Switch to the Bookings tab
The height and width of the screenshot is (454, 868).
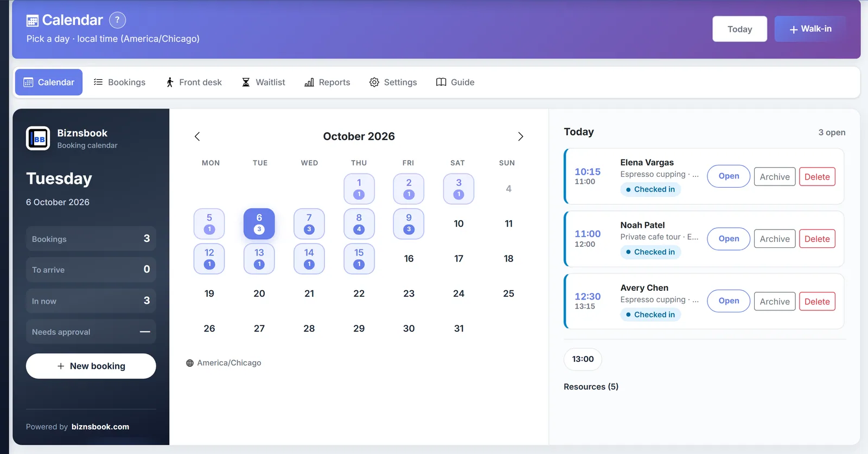[x=119, y=82]
